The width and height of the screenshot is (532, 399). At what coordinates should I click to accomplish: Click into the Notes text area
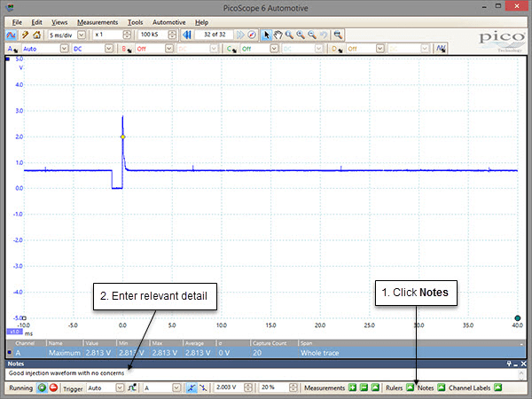click(x=262, y=373)
